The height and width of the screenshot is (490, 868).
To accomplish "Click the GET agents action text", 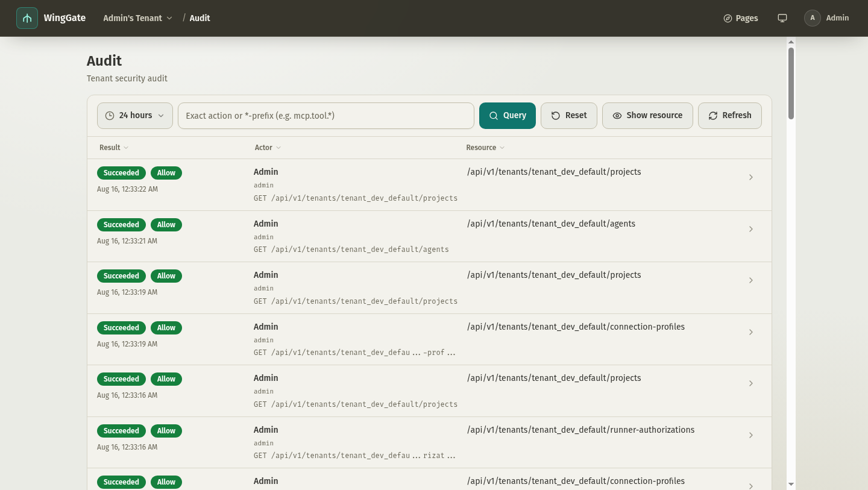I will coord(351,250).
